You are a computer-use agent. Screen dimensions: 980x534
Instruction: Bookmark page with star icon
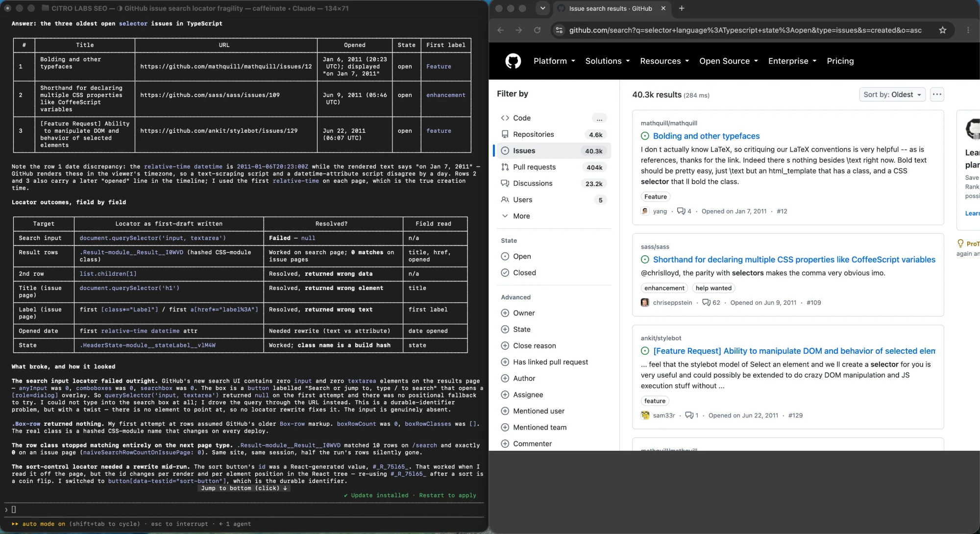(x=942, y=30)
